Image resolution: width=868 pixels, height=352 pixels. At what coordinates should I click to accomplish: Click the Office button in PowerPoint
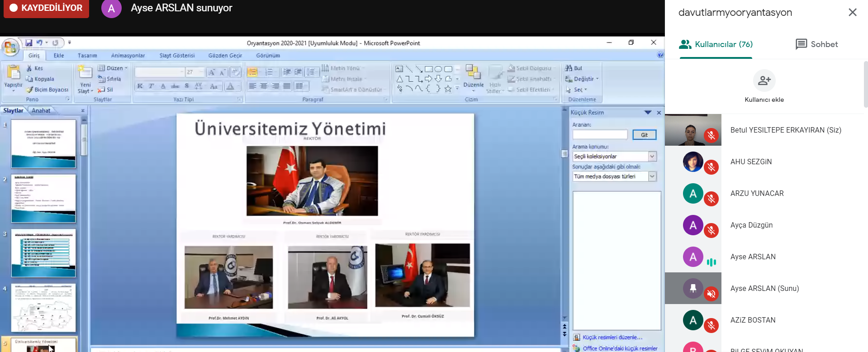click(x=10, y=47)
